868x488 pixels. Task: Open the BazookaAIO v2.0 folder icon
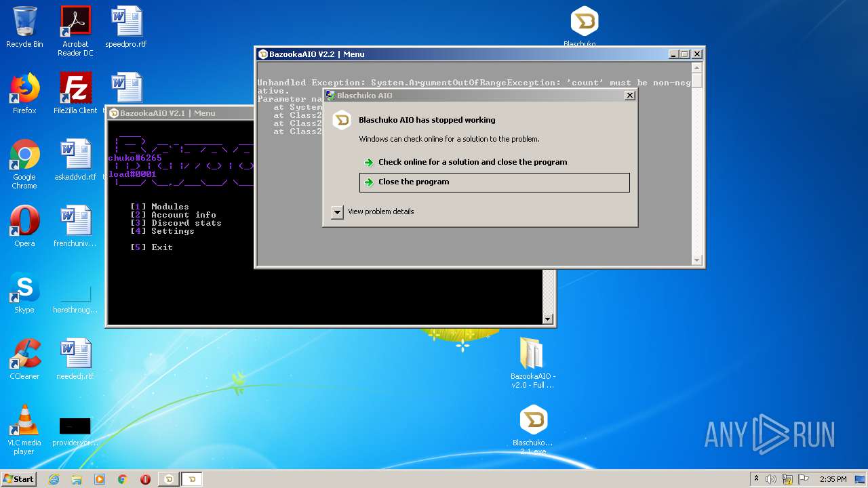tap(533, 363)
